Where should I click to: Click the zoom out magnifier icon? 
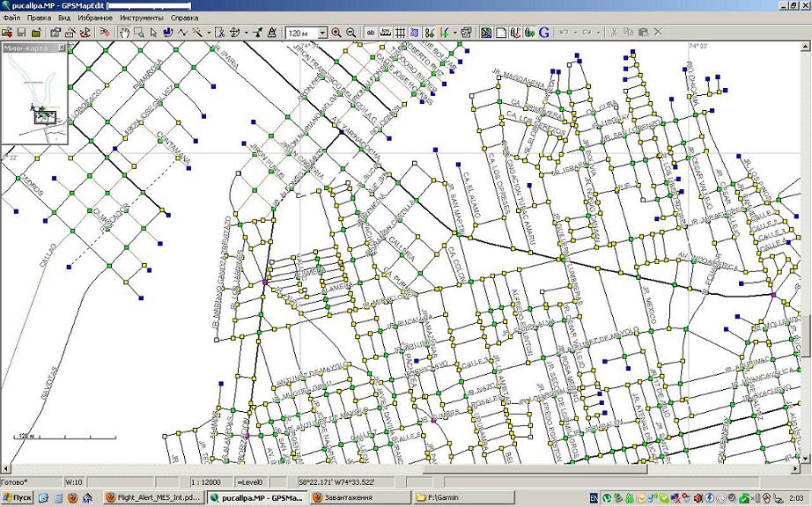(x=351, y=33)
